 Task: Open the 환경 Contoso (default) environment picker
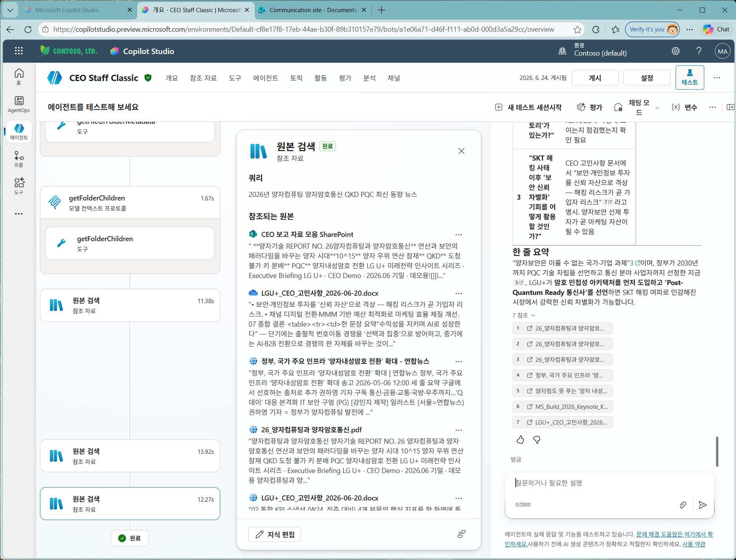[593, 51]
